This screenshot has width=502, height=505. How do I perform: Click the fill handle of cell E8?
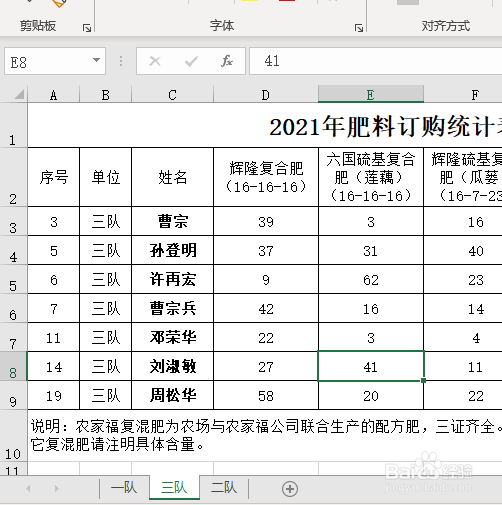click(x=423, y=380)
